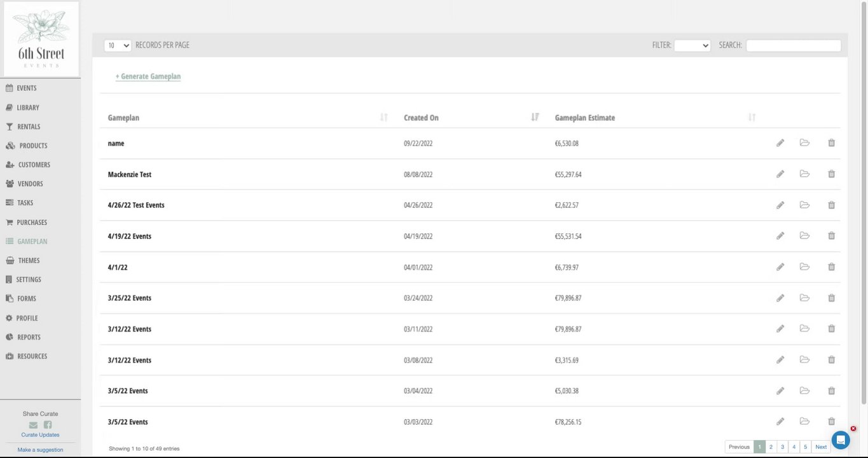Screen dimensions: 868x458
Task: Open Events in the sidebar
Action: (x=27, y=88)
